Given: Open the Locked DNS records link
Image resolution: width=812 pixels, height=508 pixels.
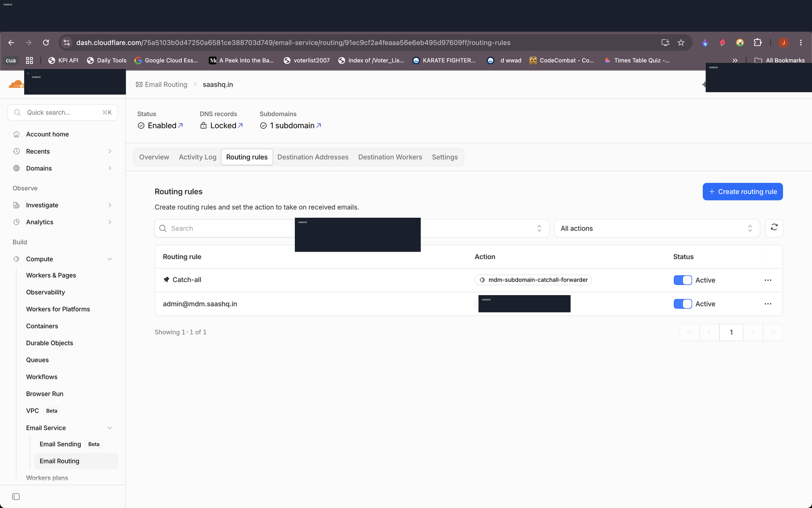Looking at the screenshot, I should pos(227,125).
